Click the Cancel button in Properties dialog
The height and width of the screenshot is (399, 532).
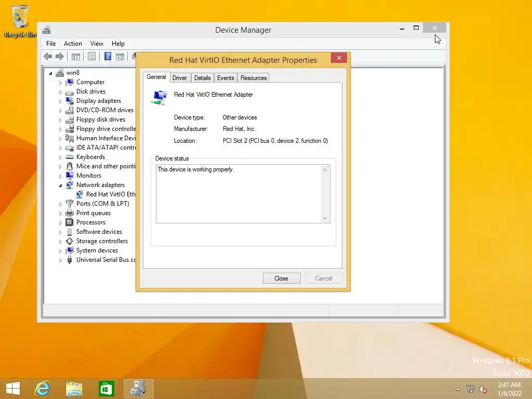[x=324, y=278]
